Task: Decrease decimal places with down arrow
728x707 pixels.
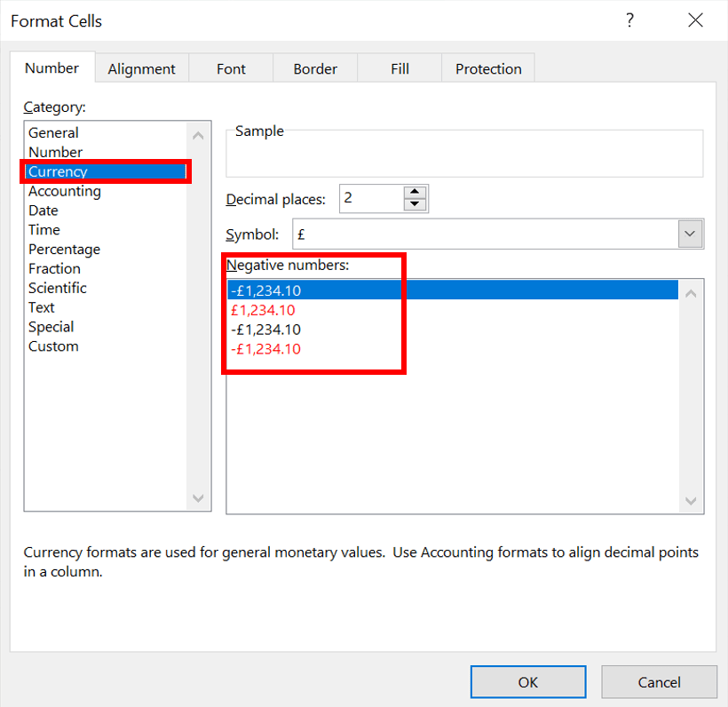Action: (415, 205)
